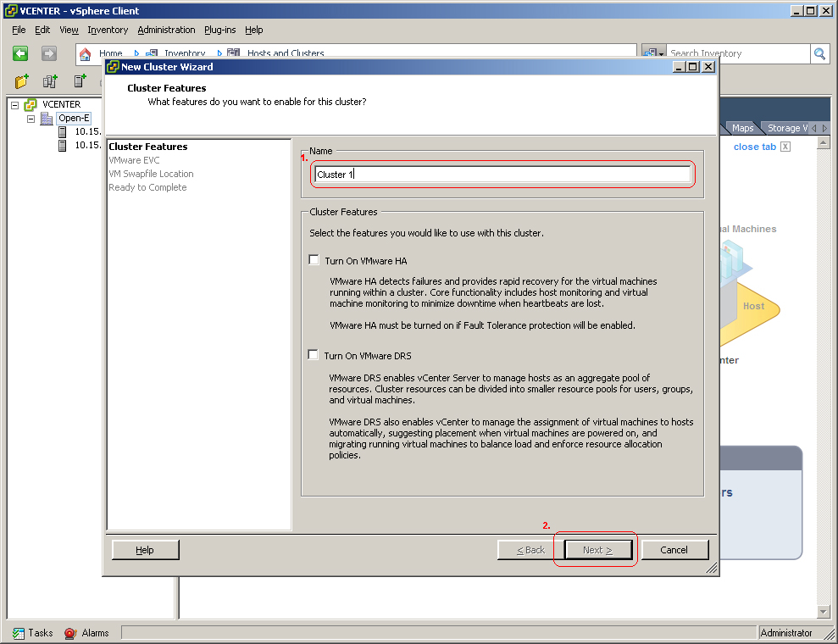This screenshot has height=644, width=838.
Task: Click the Back button in the wizard
Action: [x=530, y=550]
